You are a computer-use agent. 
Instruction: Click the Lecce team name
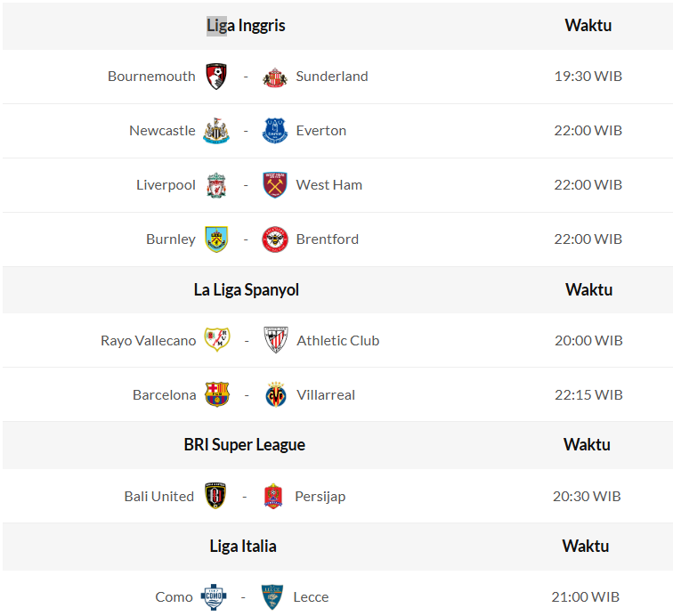(312, 596)
